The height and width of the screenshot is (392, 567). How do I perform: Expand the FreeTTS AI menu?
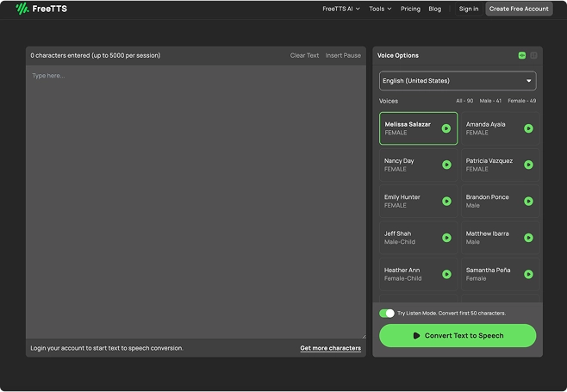tap(341, 9)
